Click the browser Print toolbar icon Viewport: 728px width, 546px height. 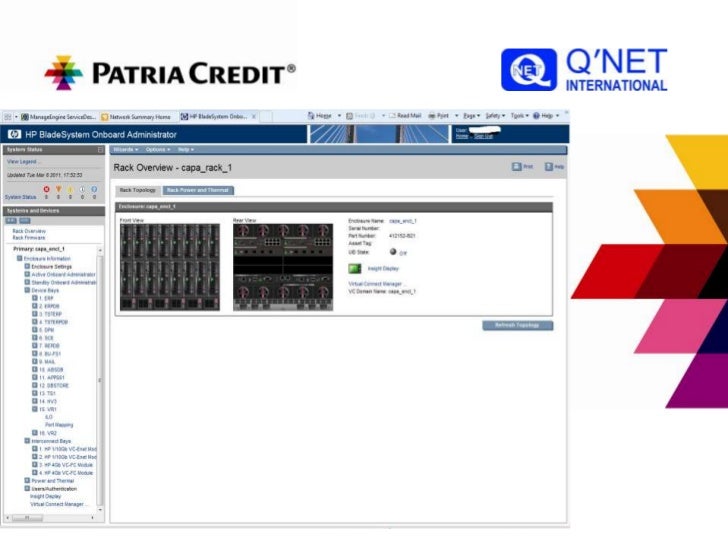coord(432,116)
